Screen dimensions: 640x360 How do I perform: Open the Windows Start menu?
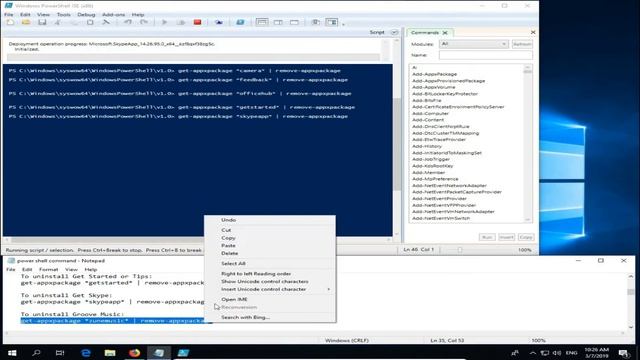pos(12,353)
